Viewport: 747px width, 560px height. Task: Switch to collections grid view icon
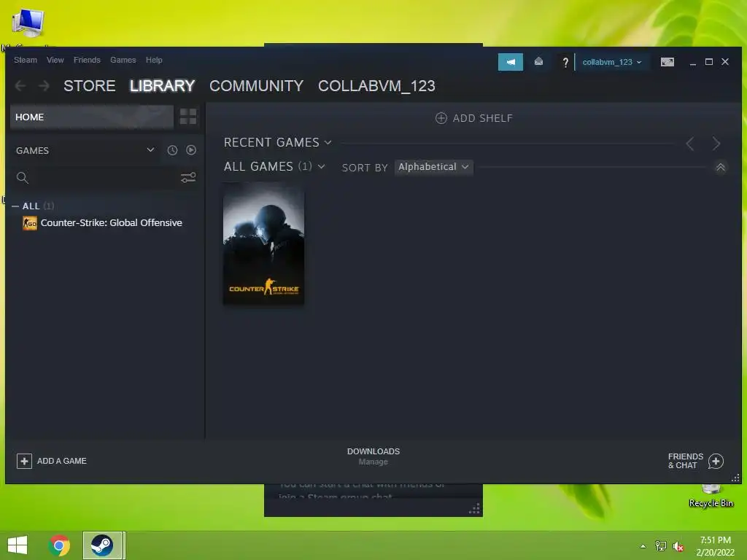[x=188, y=117]
